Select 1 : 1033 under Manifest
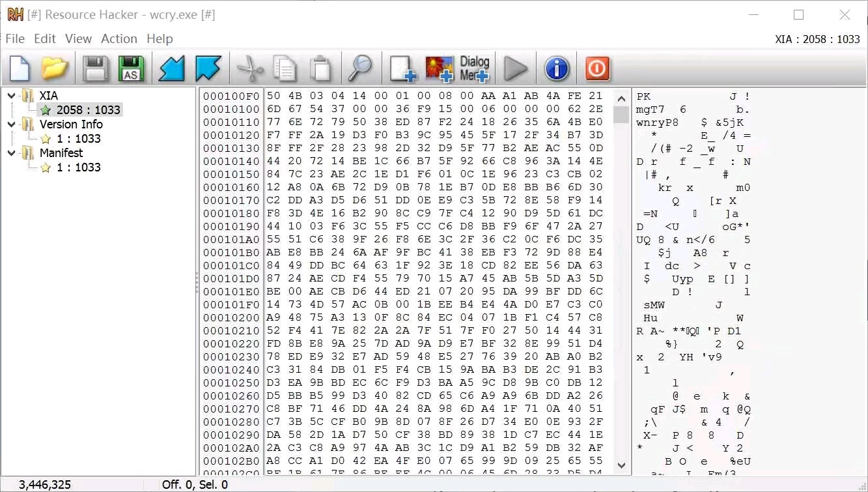The height and width of the screenshot is (492, 868). (78, 167)
